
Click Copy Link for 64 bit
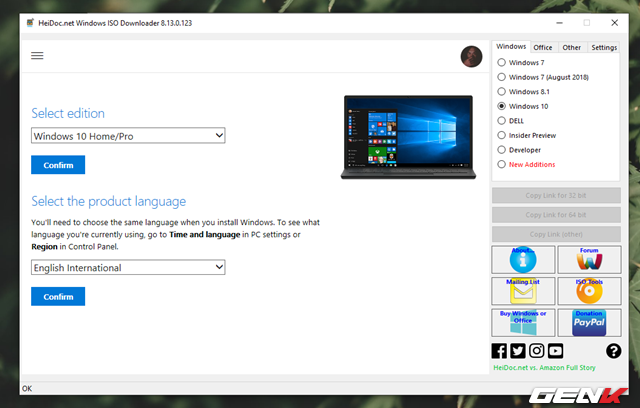coord(556,215)
